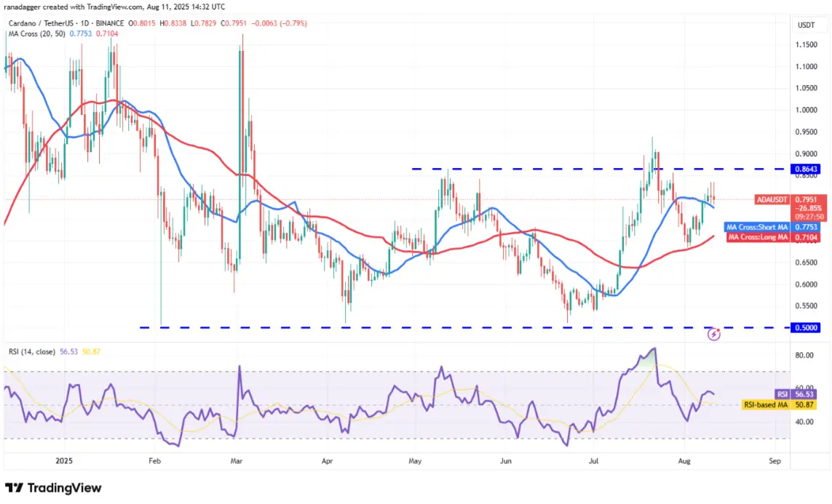Select the blue dashed line at 0.5000
The image size is (832, 504).
(x=464, y=327)
